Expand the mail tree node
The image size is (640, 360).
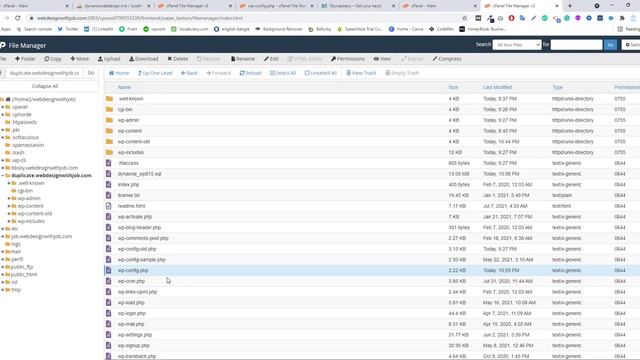click(x=2, y=251)
